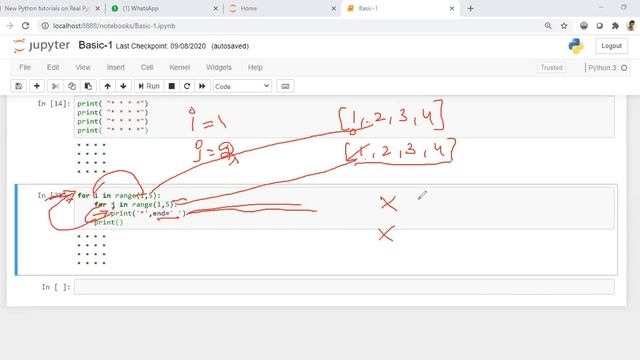Click the Logout button
This screenshot has width=640, height=360.
[611, 46]
